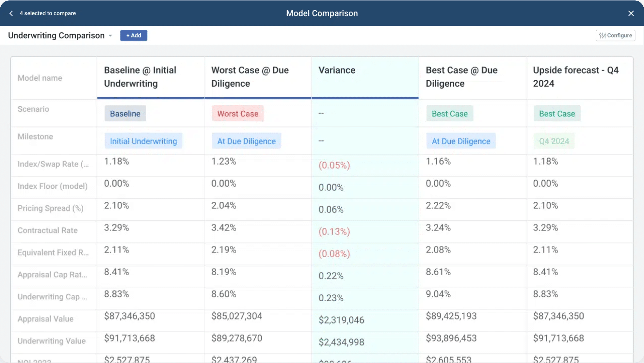
Task: Click the Underwriting Value row label
Action: (52, 341)
